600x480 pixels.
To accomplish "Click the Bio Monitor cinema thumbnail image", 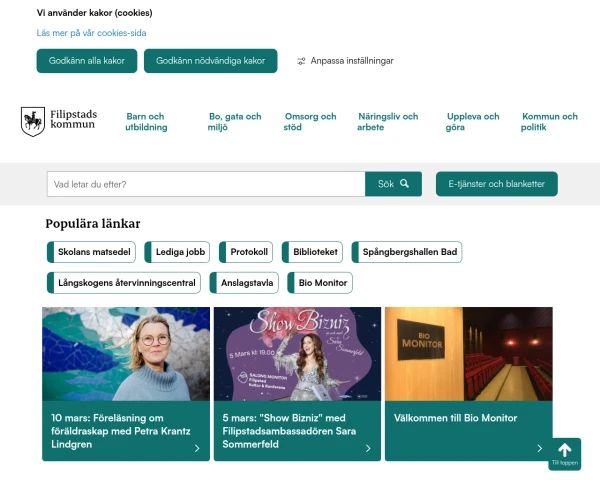I will coord(468,354).
